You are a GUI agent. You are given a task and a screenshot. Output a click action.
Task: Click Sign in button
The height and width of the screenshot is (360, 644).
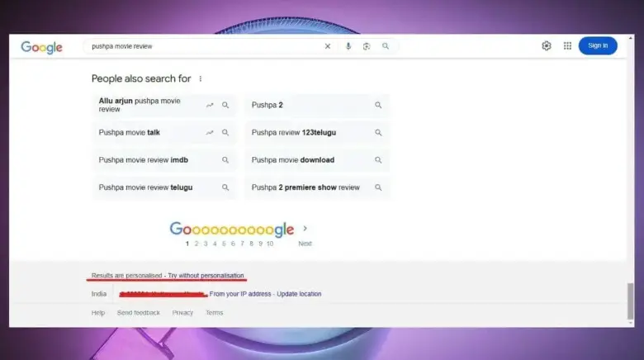(x=598, y=45)
